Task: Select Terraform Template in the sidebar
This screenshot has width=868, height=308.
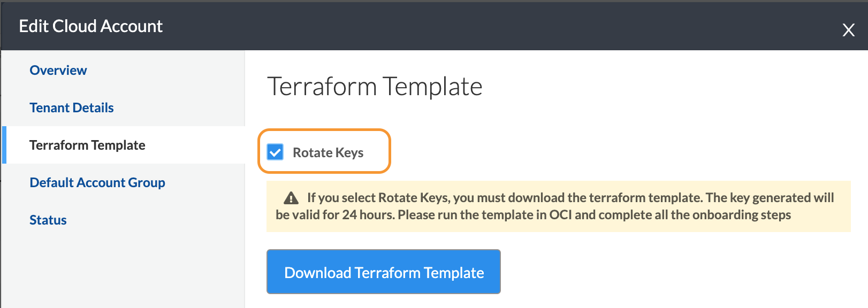Action: click(87, 145)
